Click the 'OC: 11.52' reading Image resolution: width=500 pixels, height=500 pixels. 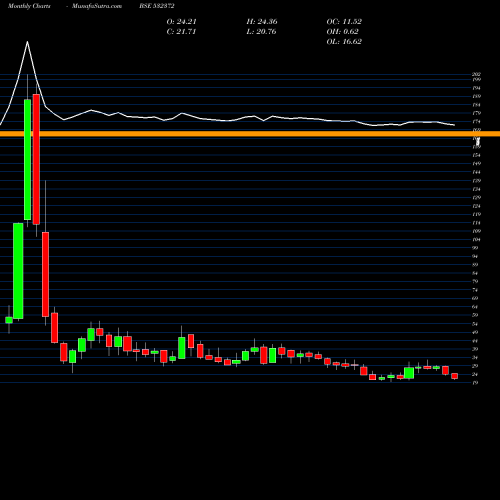pos(344,22)
